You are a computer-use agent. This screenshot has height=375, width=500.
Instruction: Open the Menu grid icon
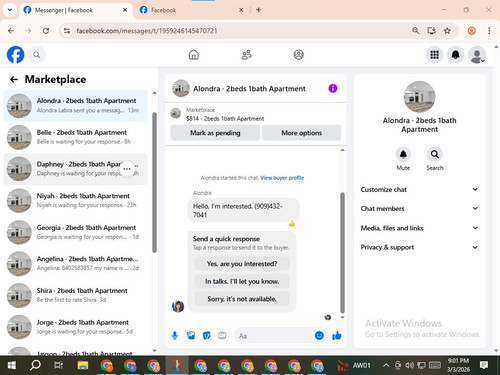point(434,55)
